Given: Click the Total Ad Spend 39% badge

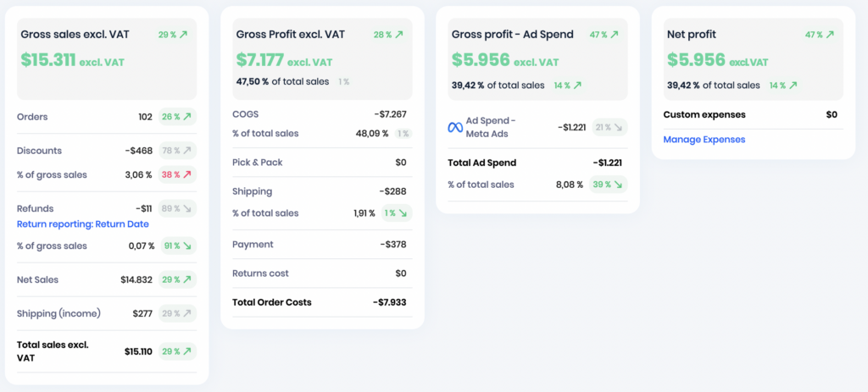Looking at the screenshot, I should pos(608,184).
